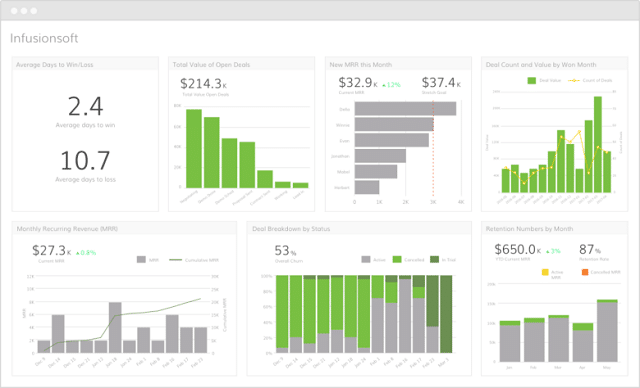This screenshot has width=640, height=388.
Task: Click the yellow Active MRR legend icon
Action: pos(544,272)
